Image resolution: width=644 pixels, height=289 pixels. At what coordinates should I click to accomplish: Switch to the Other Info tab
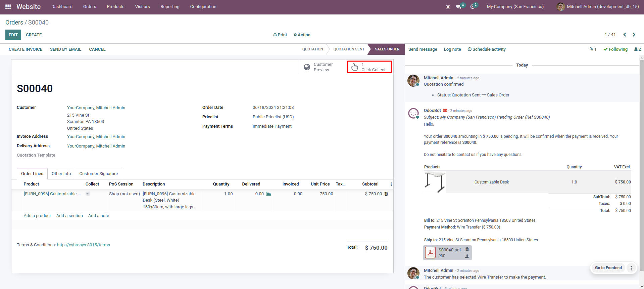tap(61, 174)
